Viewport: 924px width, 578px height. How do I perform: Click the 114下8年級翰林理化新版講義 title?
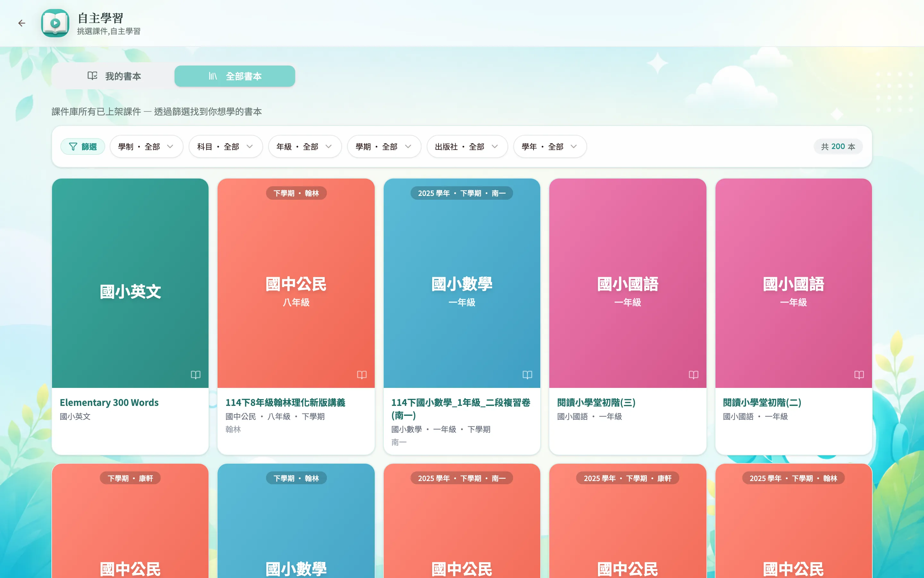[x=285, y=403]
